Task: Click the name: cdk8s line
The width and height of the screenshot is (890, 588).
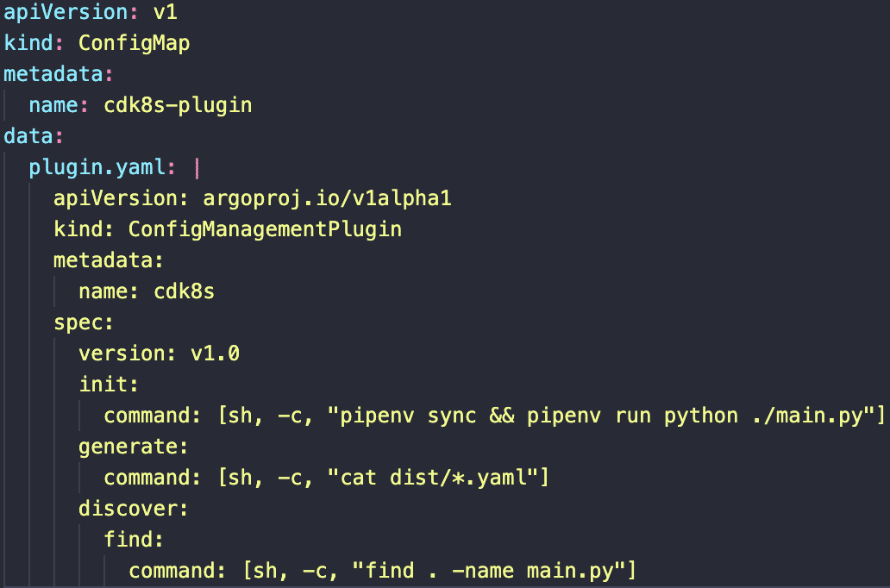Action: point(147,291)
